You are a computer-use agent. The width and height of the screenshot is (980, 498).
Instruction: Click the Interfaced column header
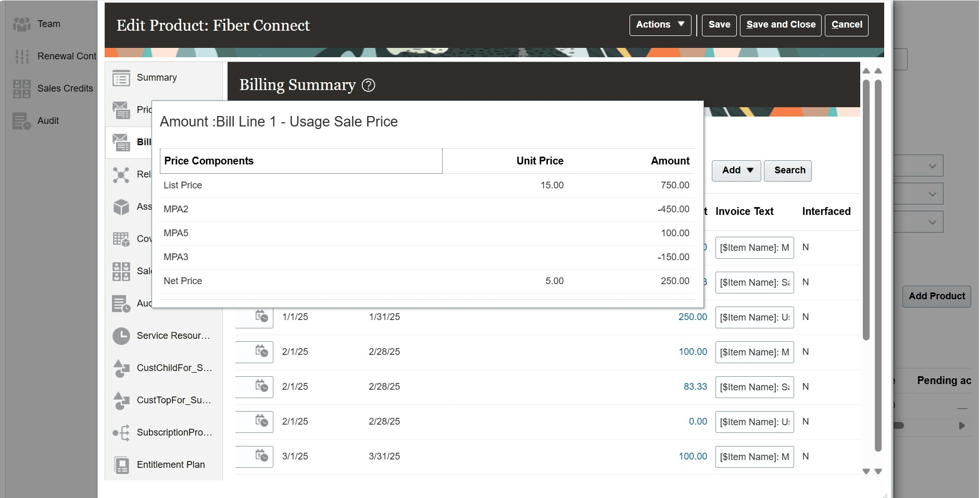click(x=826, y=211)
